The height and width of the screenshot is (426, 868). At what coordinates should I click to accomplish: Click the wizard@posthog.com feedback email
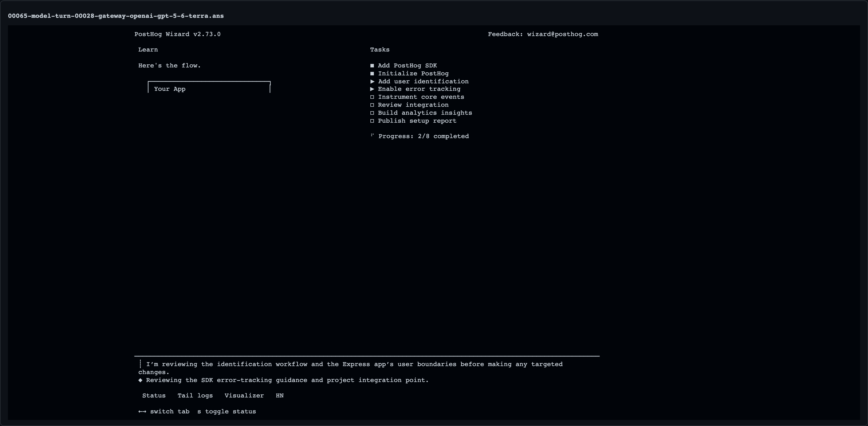[x=562, y=34]
